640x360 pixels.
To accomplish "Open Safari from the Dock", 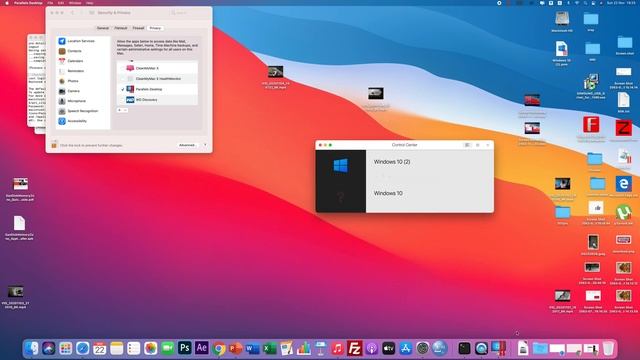I will click(x=82, y=348).
